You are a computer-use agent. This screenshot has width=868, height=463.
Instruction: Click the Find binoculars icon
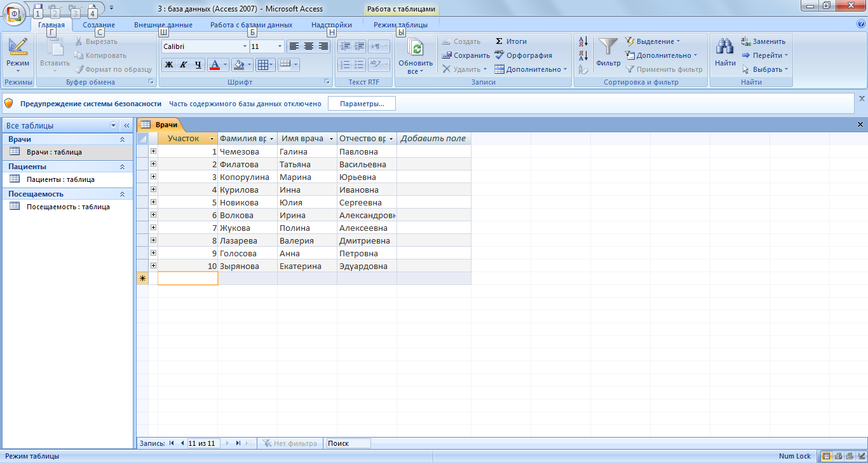[724, 48]
